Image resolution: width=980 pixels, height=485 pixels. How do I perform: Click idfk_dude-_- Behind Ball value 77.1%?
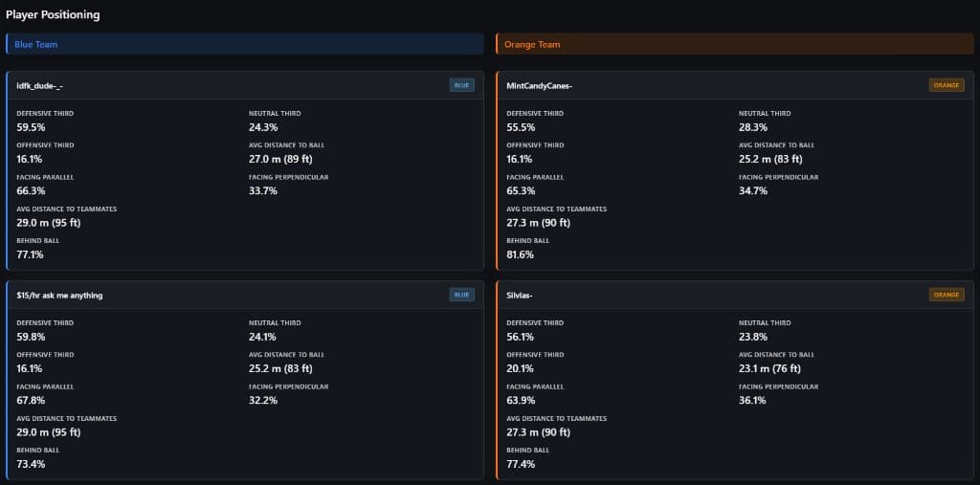point(30,254)
